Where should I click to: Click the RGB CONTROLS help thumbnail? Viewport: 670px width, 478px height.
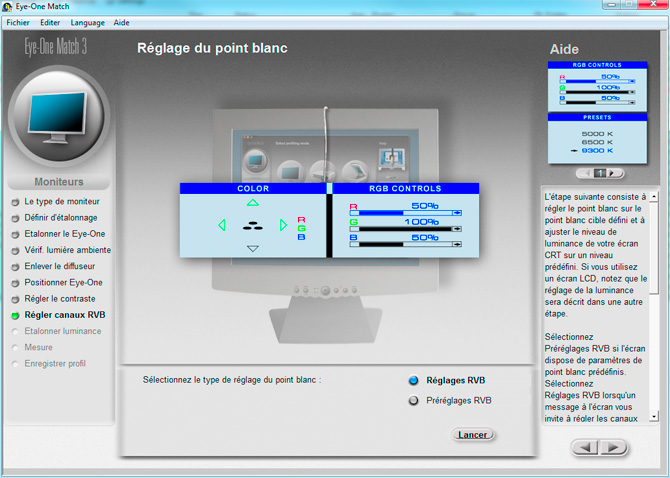coord(597,87)
